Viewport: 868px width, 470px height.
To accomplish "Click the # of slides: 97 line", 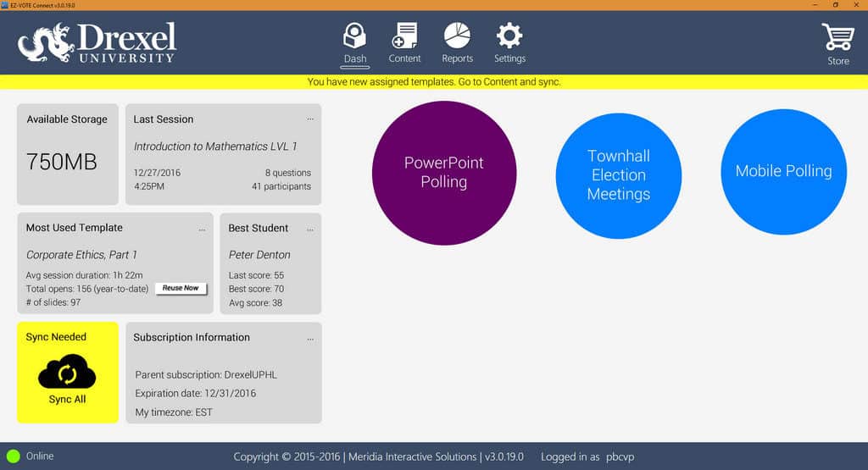I will point(53,302).
